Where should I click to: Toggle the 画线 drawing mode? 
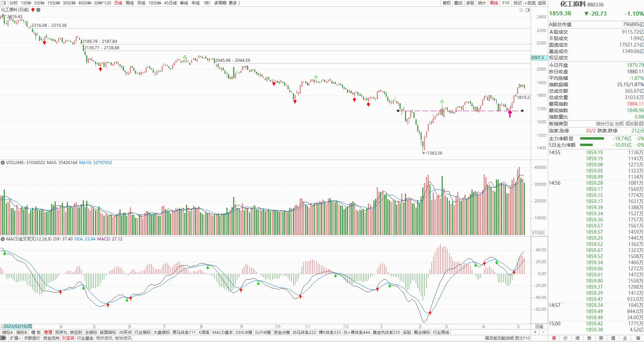pos(494,3)
